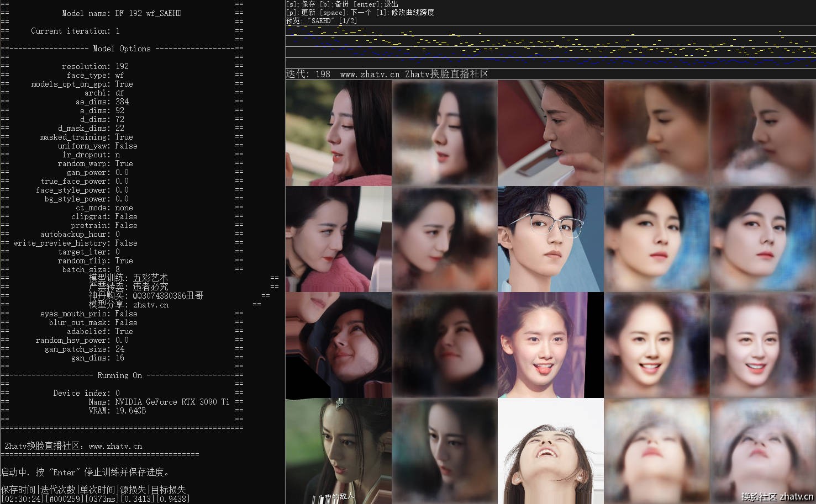The height and width of the screenshot is (504, 816).
Task: Select the sharp woman with hair ornament in green scene
Action: click(338, 451)
